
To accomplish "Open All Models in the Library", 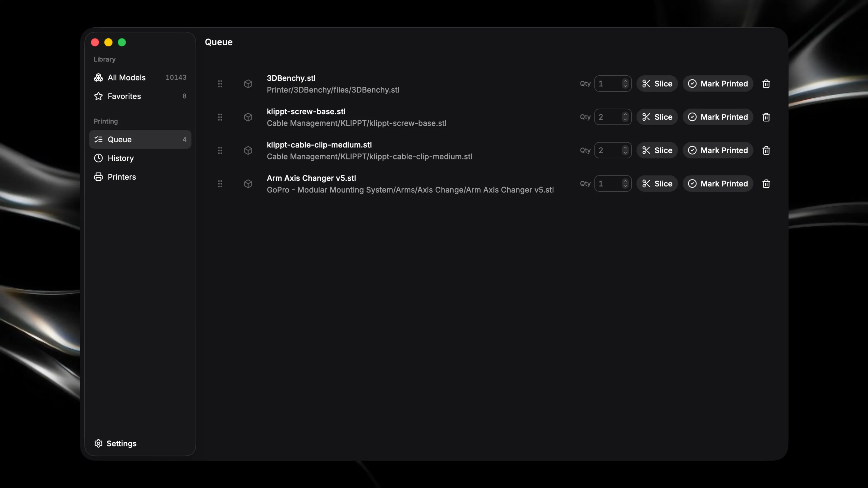I will (140, 78).
